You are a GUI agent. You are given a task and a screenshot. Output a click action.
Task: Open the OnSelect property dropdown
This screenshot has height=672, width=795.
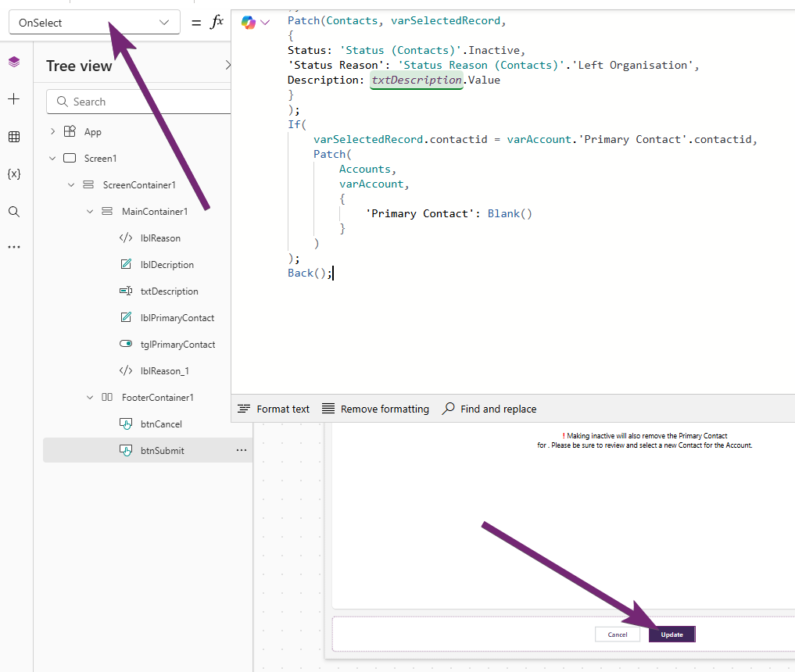coord(94,23)
